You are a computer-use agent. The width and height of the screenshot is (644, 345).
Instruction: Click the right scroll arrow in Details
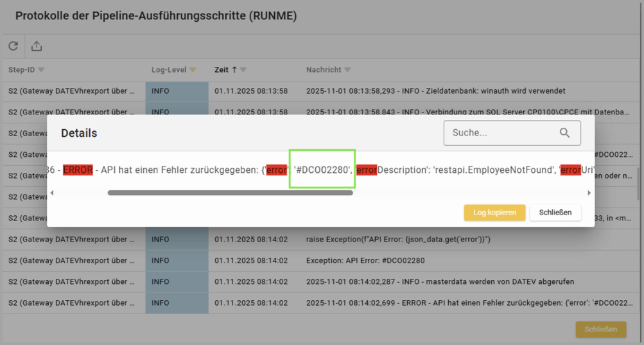(589, 192)
